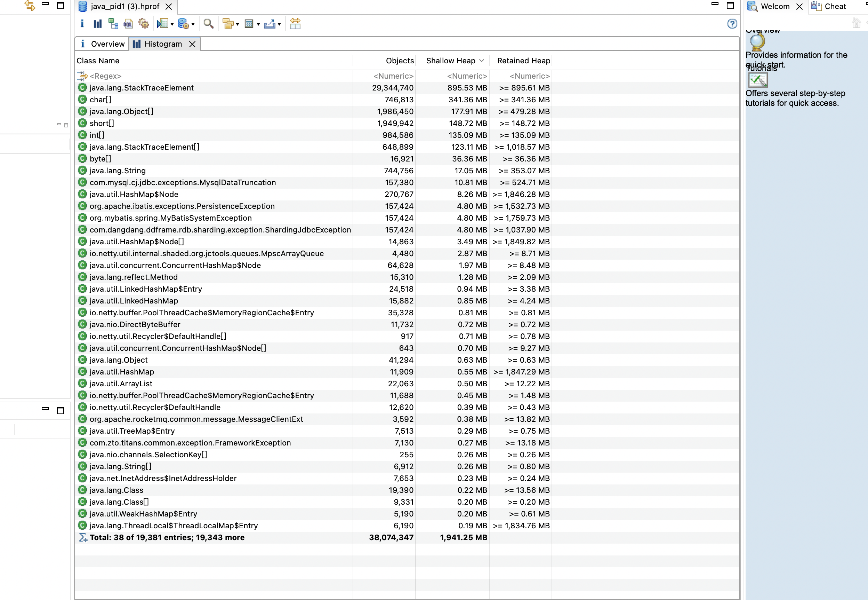Create a histogram using toolbar bar-chart icon
Screen dimensions: 868x600
click(x=98, y=24)
